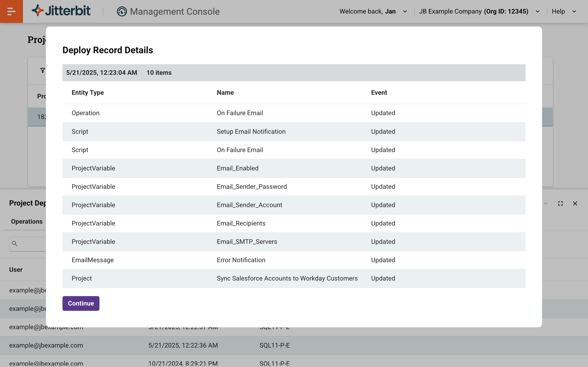Click the Email_Sender_Password variable row
Viewport: 588px width, 367px height.
click(x=252, y=187)
